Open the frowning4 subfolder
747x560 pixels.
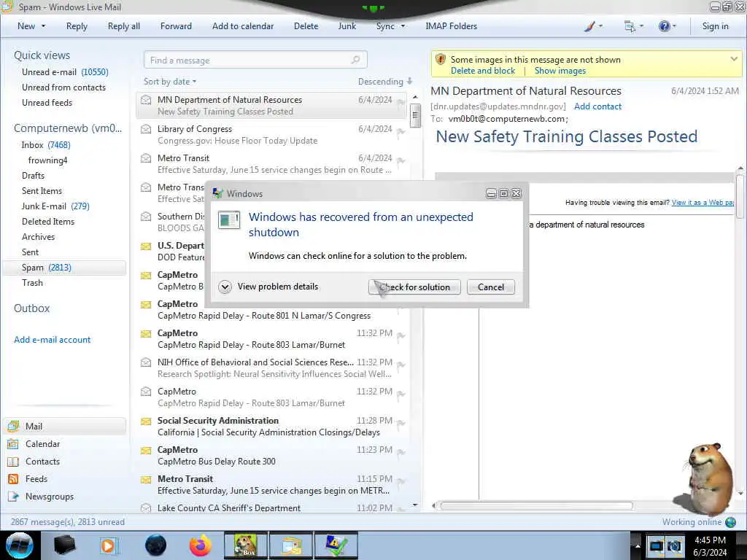[x=47, y=160]
